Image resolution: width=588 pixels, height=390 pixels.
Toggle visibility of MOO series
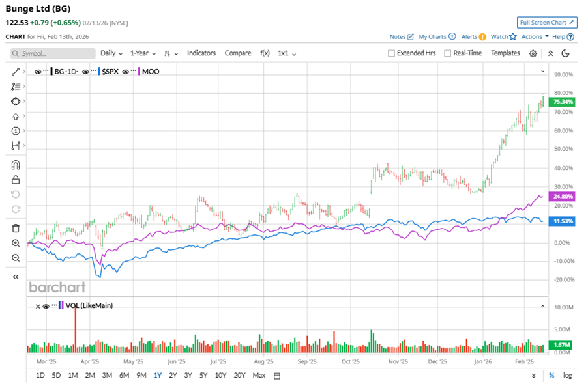tap(126, 72)
